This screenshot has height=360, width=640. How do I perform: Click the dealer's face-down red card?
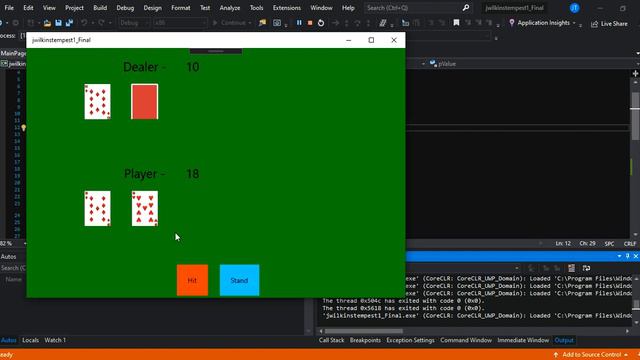click(144, 102)
